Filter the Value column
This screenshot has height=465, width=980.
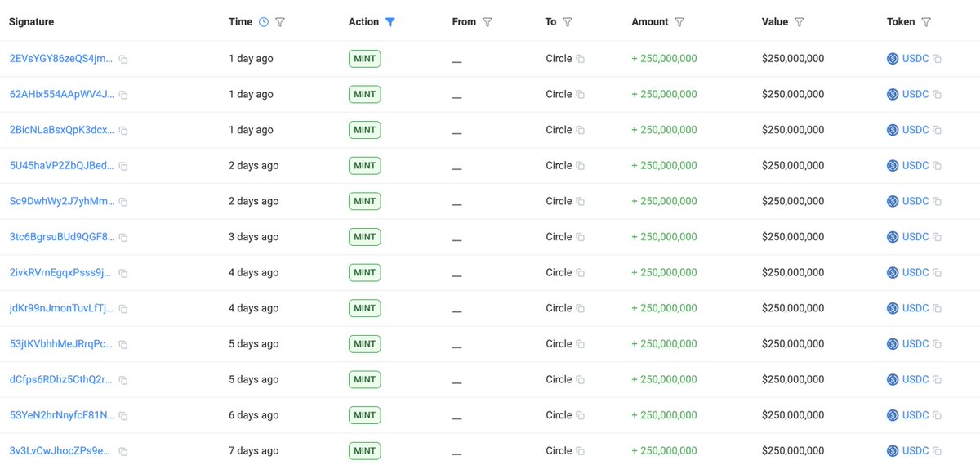[x=800, y=22]
